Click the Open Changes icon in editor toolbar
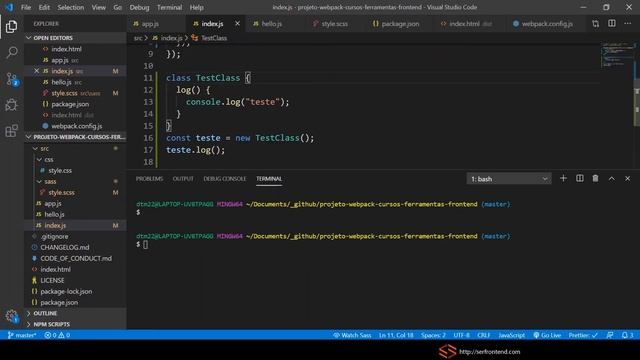 click(x=596, y=24)
